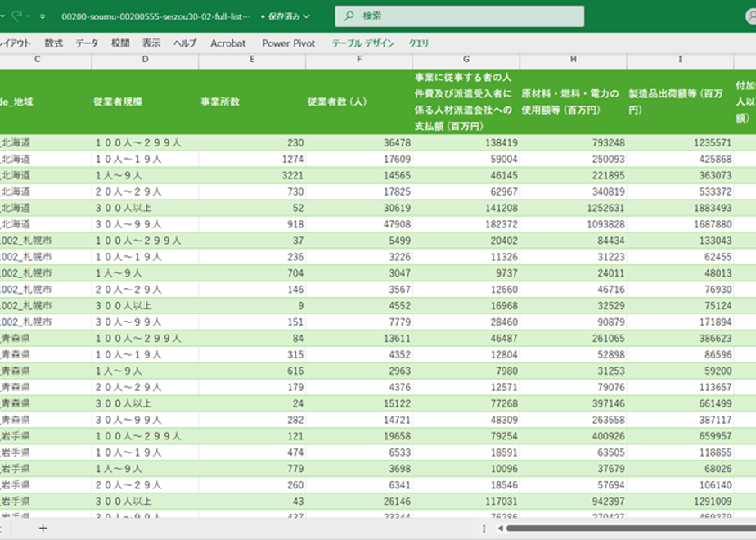Click the 製造品出荷額等 (百万円) header cell
The height and width of the screenshot is (540, 756).
(x=680, y=101)
